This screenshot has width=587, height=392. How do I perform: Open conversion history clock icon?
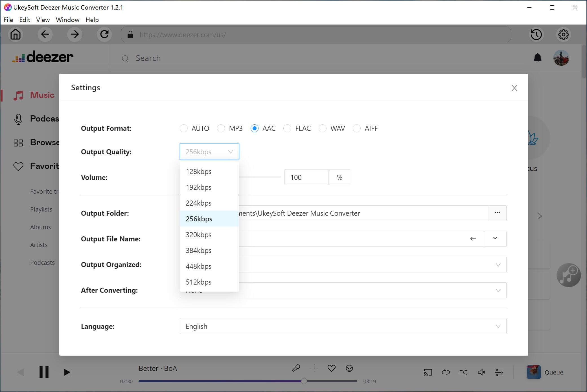point(536,34)
